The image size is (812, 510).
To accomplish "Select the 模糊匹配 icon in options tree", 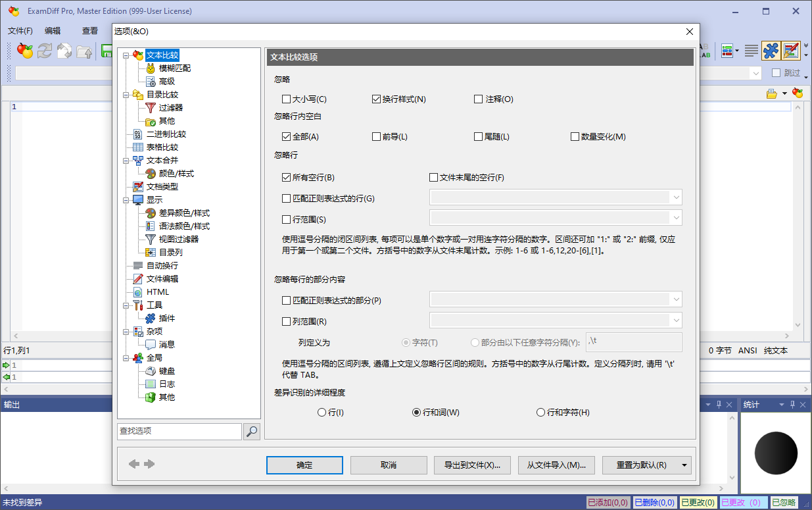I will tap(151, 68).
